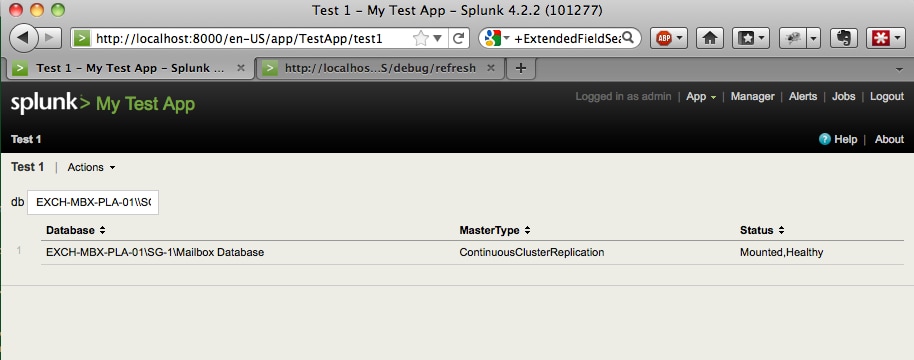The width and height of the screenshot is (914, 360).
Task: Click the ContinuousClusterReplication cell
Action: click(532, 252)
